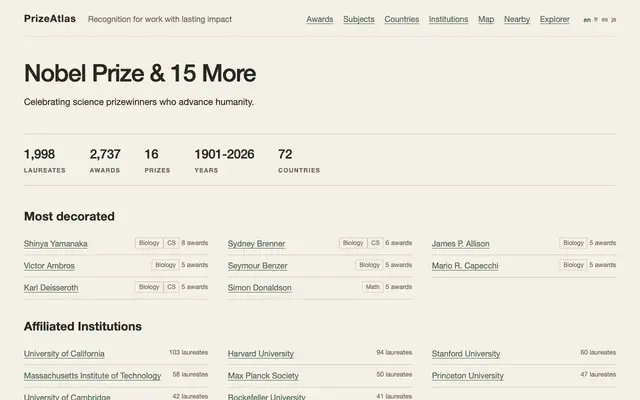Open Massachusetts Institute of Technology link

92,376
